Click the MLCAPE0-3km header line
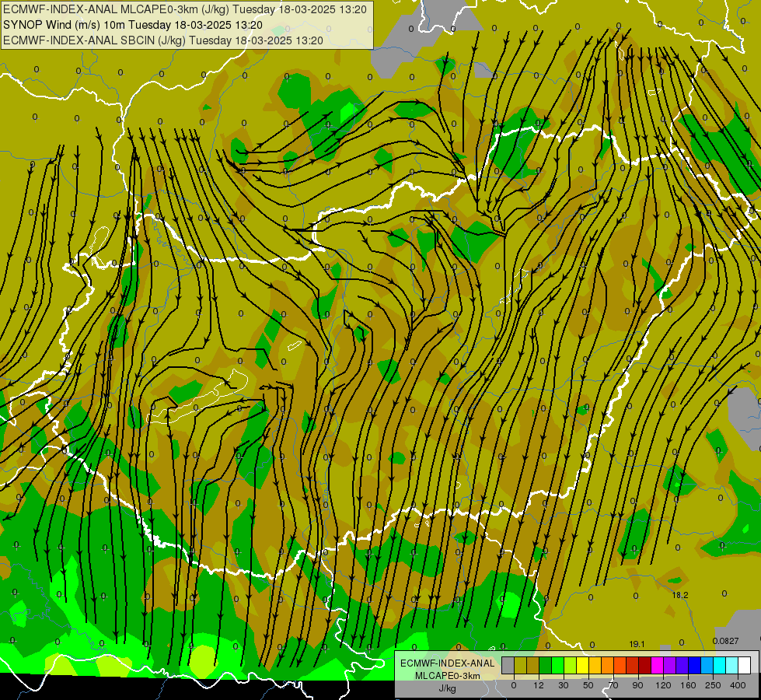Screen dimensions: 761x700 pos(185,9)
